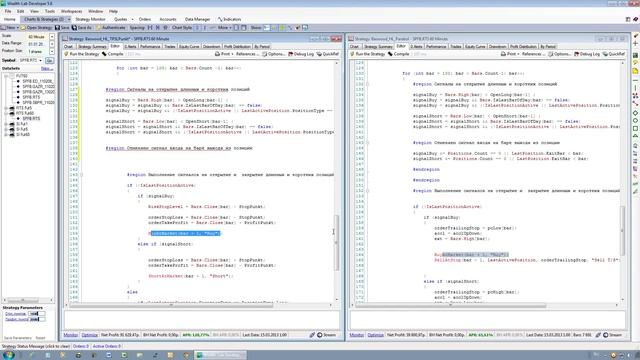The height and width of the screenshot is (360, 640).
Task: Open Debug Log in right strategy window
Action: coord(587,54)
